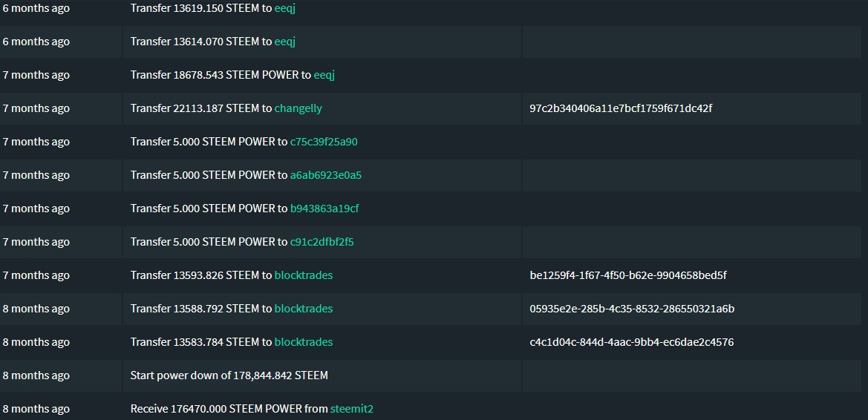Click '8 months ago' beside steemit2 receive row
The width and height of the screenshot is (868, 420).
point(36,409)
